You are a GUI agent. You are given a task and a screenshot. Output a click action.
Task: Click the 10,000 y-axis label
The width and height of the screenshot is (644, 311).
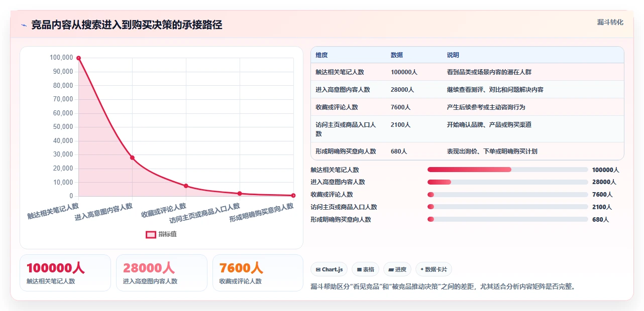[63, 182]
